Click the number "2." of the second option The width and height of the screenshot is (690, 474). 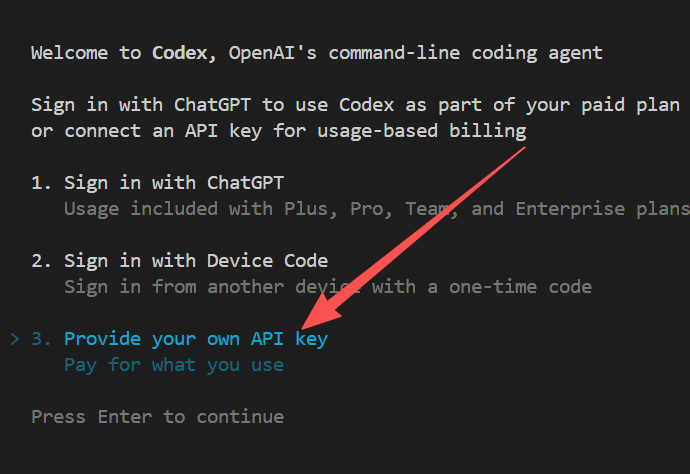pos(42,261)
